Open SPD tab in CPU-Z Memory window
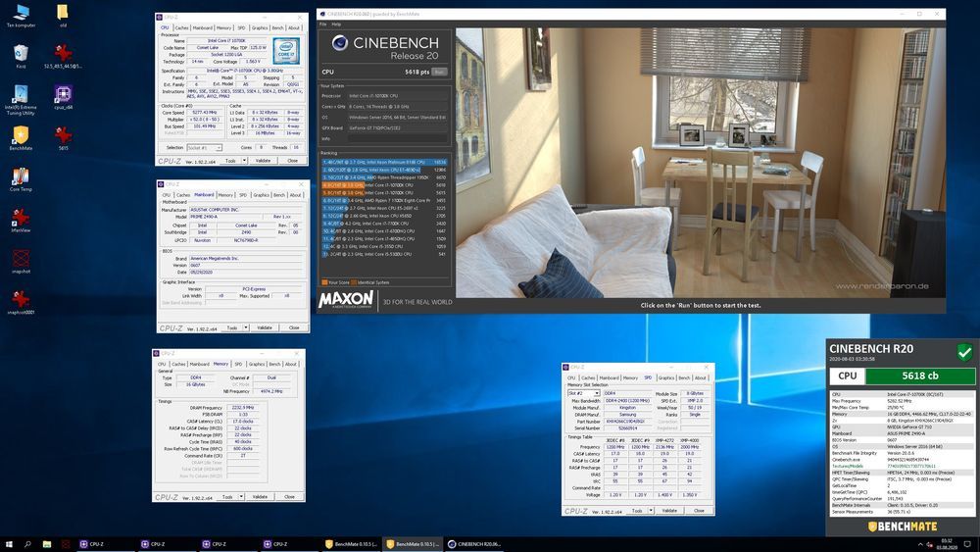This screenshot has width=980, height=552. (238, 364)
